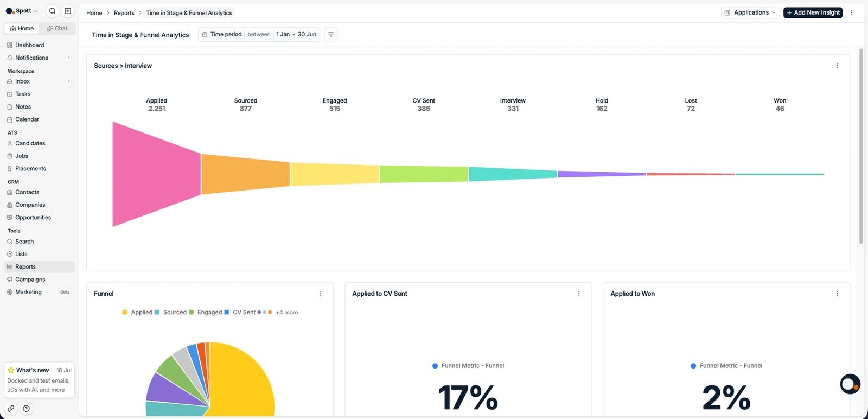Open Sources > Interview card options menu

point(837,66)
